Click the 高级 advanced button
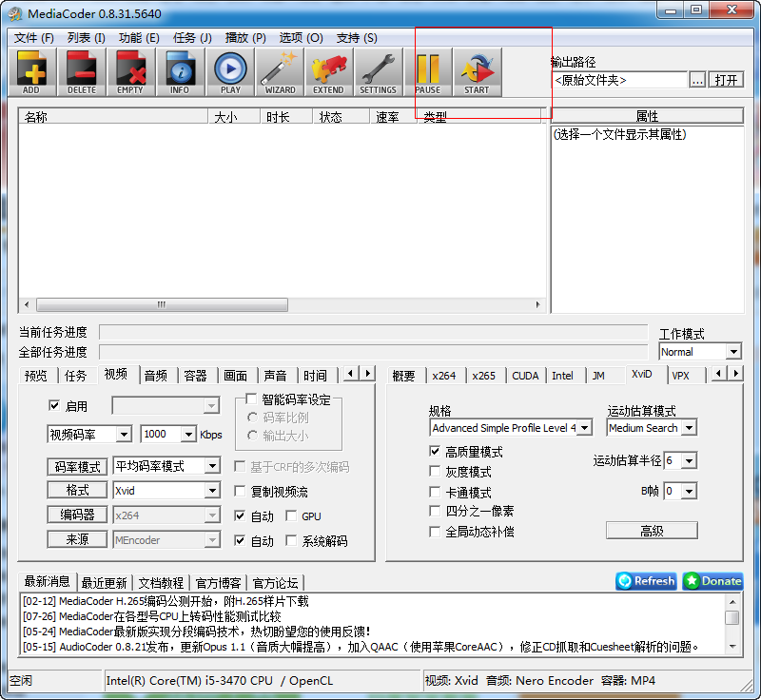 click(652, 530)
